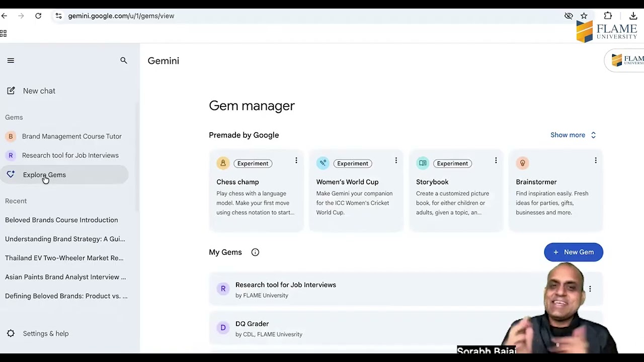
Task: Open options menu for Research tool gem row
Action: 590,289
